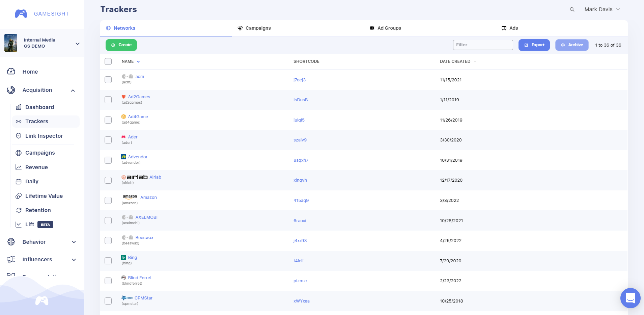Viewport: 644px width, 315px height.
Task: Click the Lift chart icon
Action: (19, 225)
